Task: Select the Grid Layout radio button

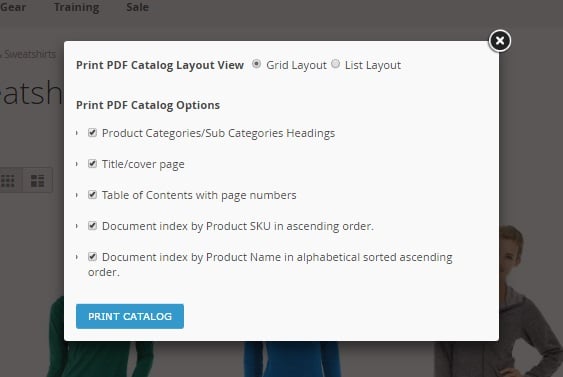Action: 256,64
